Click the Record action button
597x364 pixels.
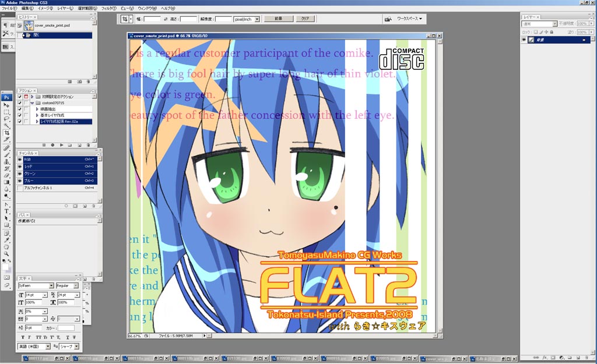point(52,145)
